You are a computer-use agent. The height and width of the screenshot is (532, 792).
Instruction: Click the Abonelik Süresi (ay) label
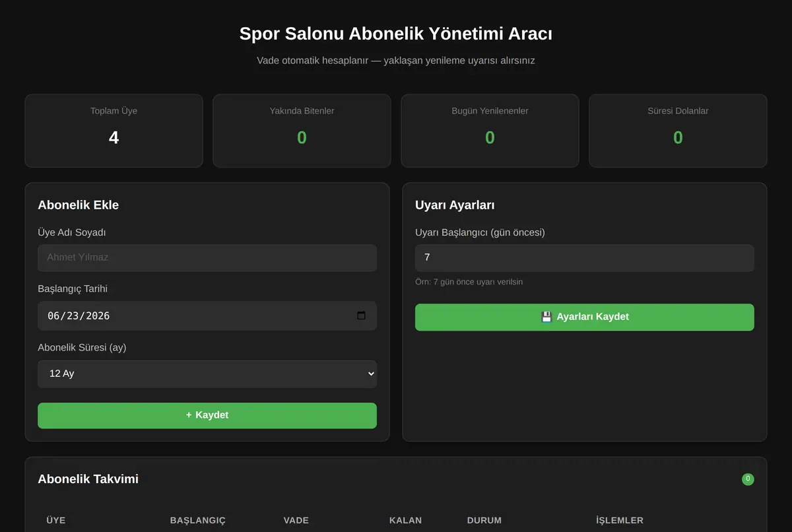82,347
